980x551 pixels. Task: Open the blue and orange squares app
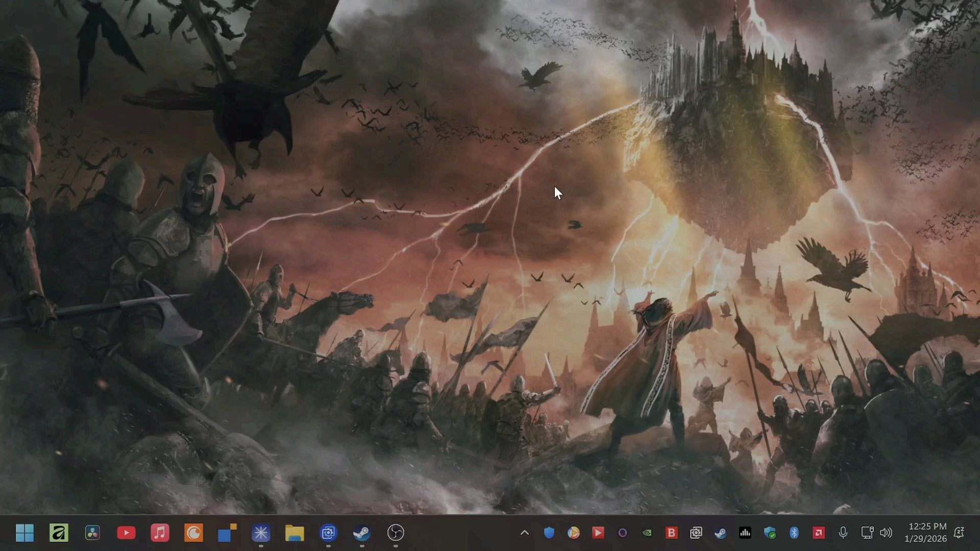227,533
